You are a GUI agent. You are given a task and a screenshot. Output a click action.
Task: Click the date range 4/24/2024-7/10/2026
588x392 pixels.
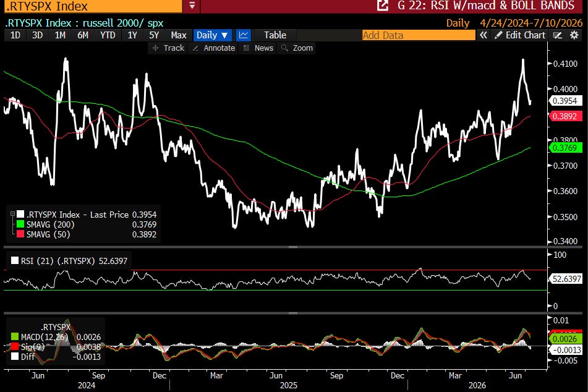coord(531,23)
